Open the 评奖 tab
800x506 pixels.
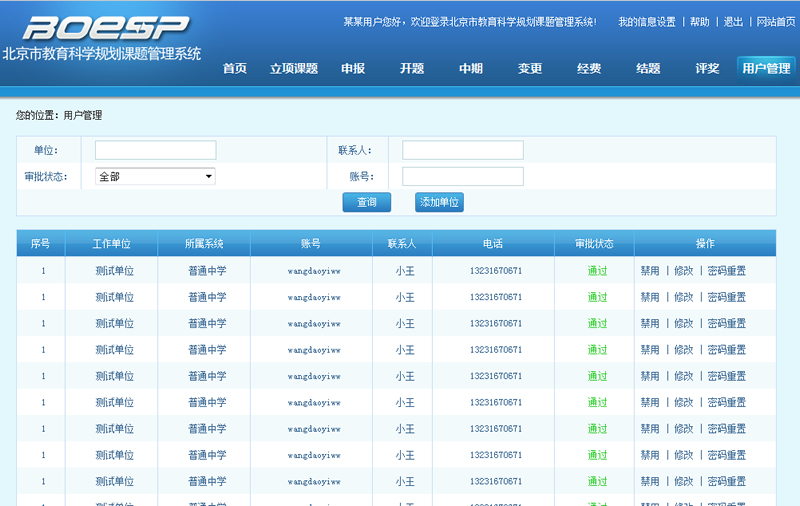pyautogui.click(x=707, y=69)
